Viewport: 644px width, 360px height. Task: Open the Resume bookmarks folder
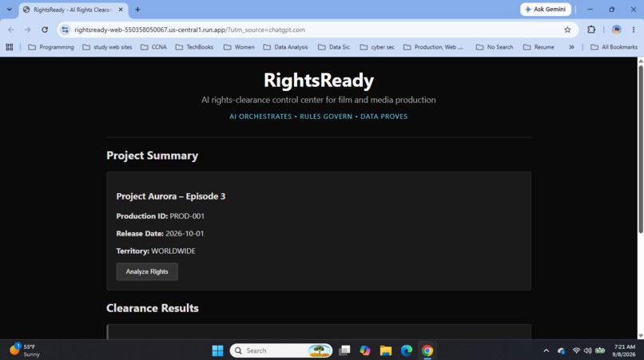tap(539, 47)
